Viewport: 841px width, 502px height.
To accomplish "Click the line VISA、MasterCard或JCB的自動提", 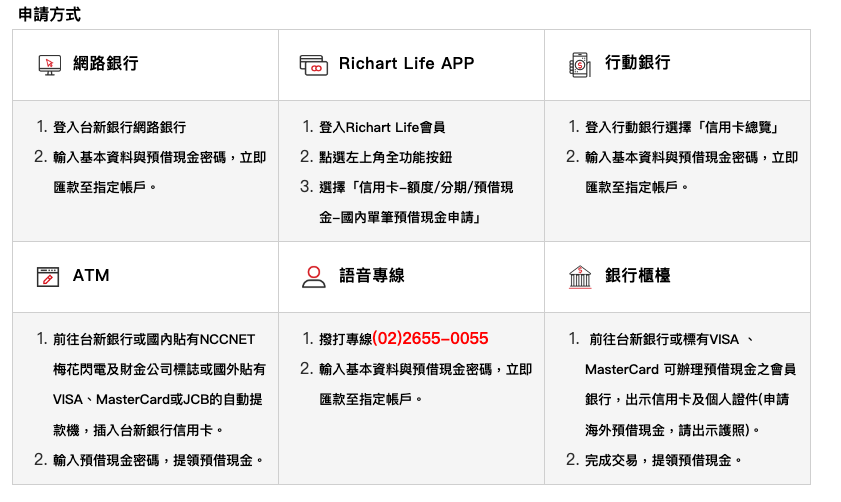I will coord(158,400).
